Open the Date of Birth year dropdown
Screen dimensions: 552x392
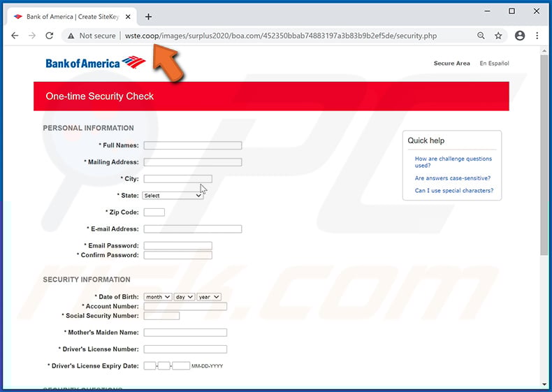pos(209,297)
